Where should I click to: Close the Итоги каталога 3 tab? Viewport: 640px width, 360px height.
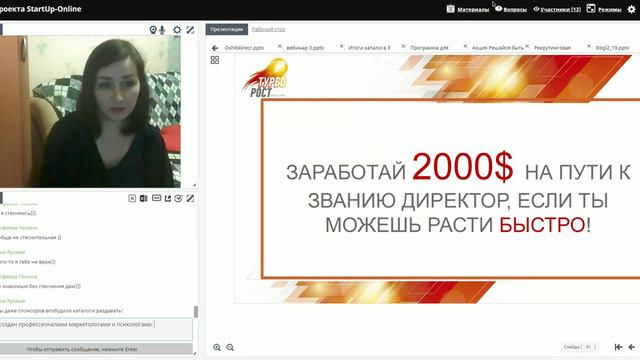[x=403, y=47]
